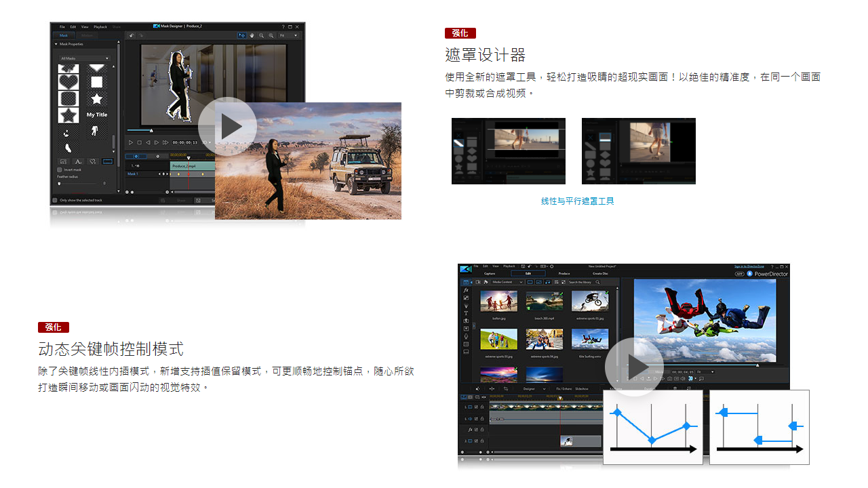Enable the Invert mask checkbox

point(59,169)
